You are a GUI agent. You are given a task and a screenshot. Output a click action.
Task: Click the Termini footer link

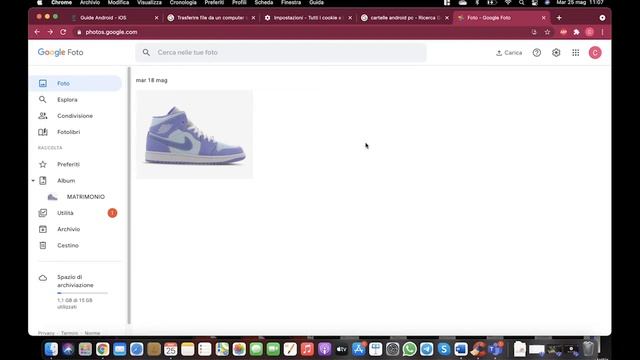pyautogui.click(x=69, y=333)
